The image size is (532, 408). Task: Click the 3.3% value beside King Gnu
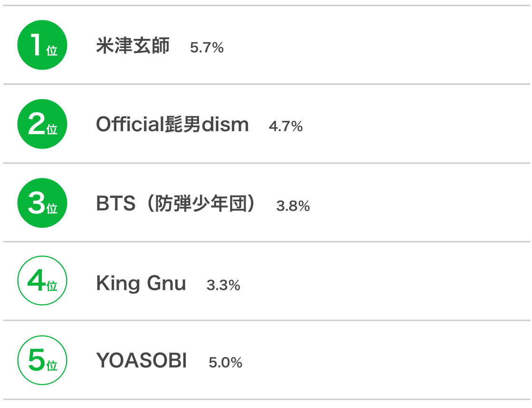(223, 285)
